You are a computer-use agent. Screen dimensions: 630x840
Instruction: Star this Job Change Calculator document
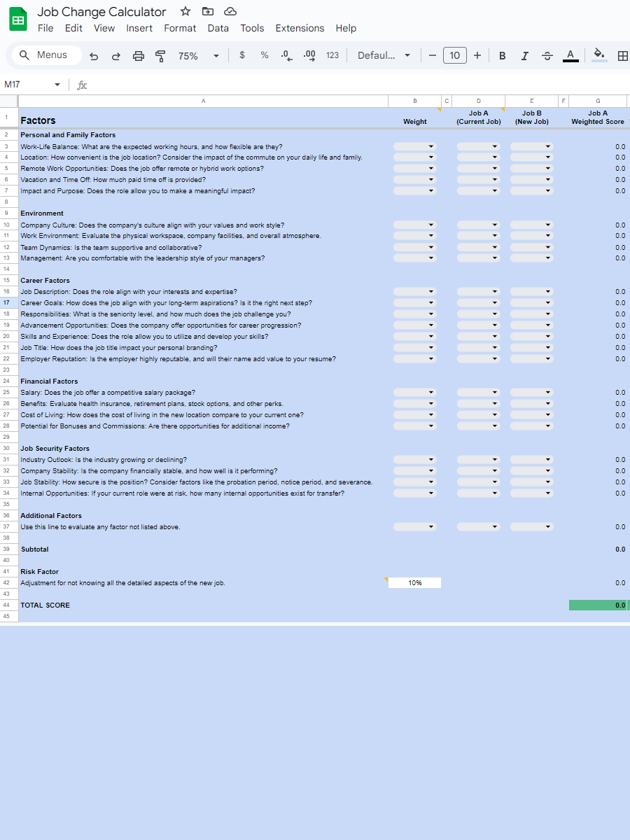[185, 11]
